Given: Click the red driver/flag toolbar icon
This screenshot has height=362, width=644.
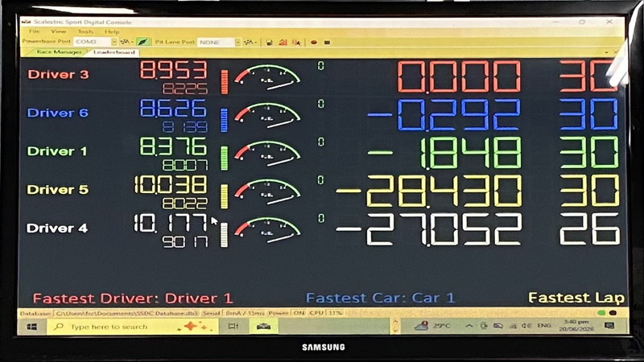Looking at the screenshot, I should (x=296, y=43).
